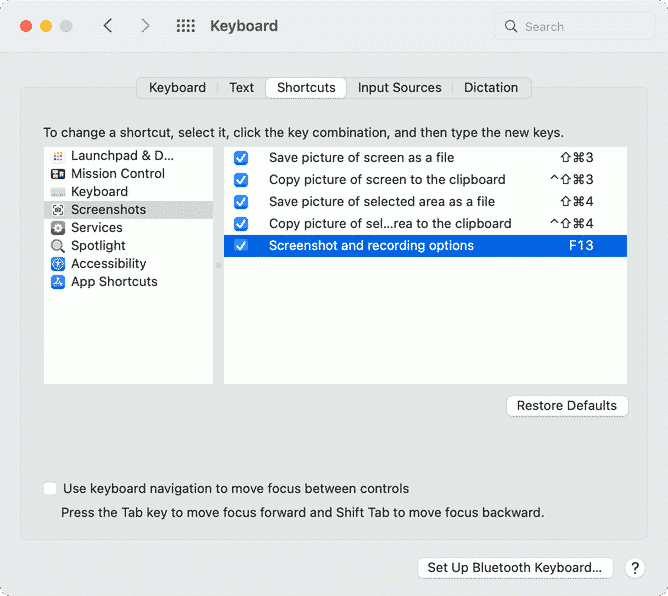The image size is (668, 596).
Task: Click the App Shortcuts category icon
Action: coord(58,282)
